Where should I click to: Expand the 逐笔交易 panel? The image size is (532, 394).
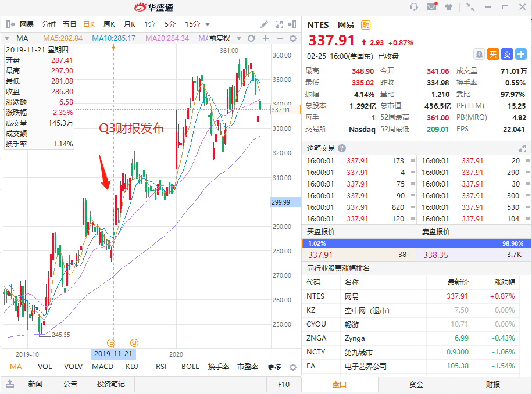522,148
